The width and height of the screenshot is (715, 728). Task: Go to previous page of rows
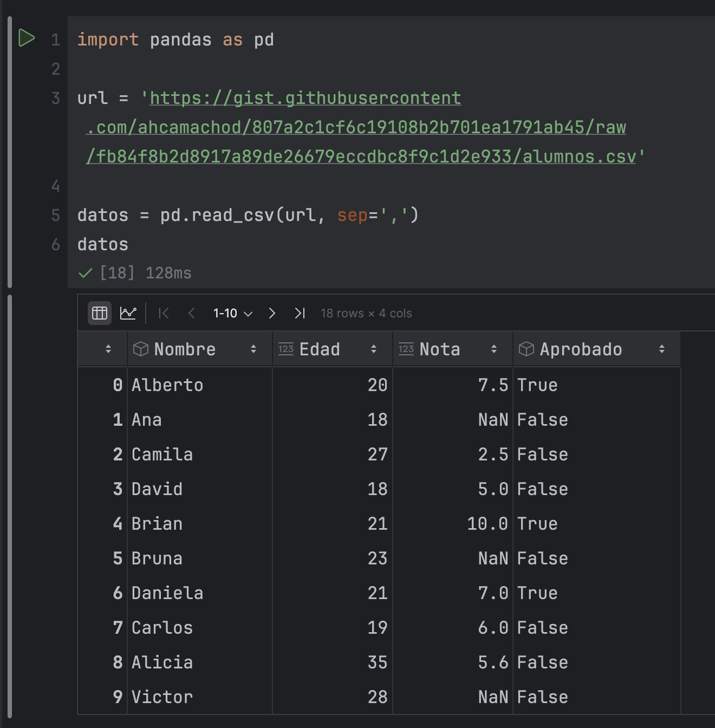(191, 313)
